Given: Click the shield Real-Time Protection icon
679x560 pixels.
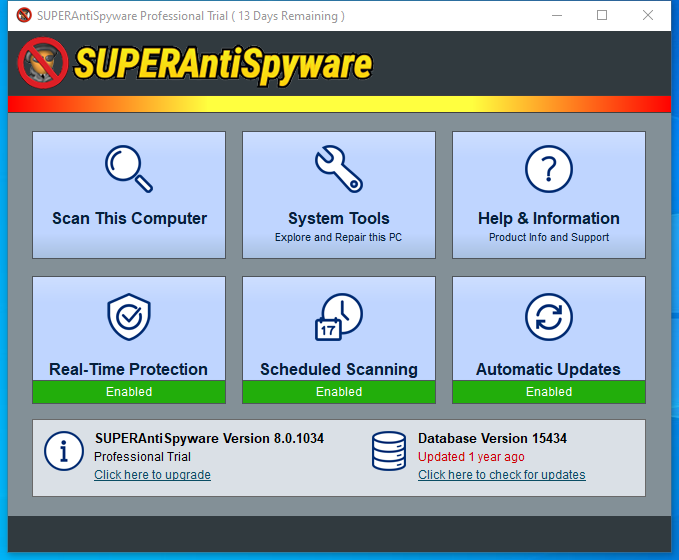Looking at the screenshot, I should tap(129, 317).
